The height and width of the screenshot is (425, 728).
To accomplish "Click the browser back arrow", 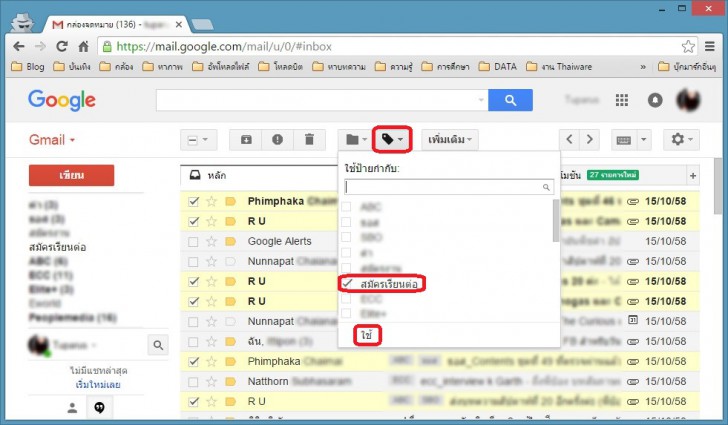I will [19, 46].
